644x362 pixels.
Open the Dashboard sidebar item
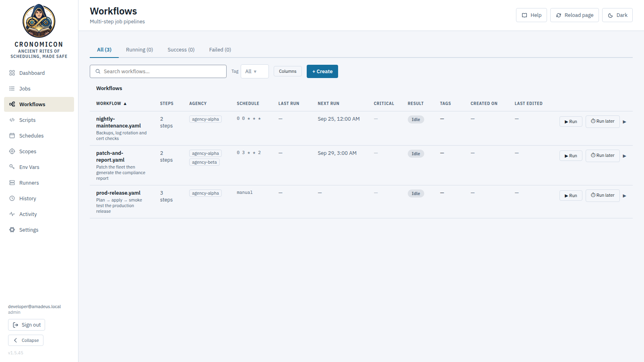coord(39,73)
